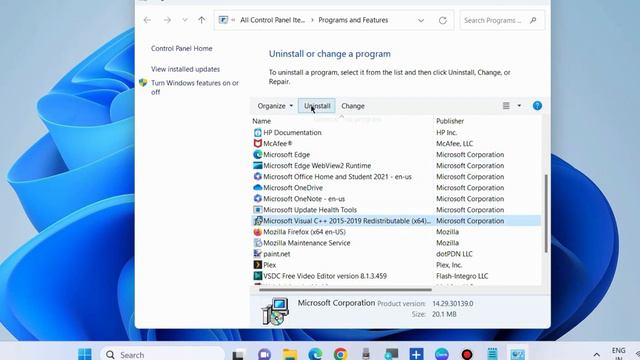Select the Plex icon entry
This screenshot has width=640, height=360.
tap(258, 264)
